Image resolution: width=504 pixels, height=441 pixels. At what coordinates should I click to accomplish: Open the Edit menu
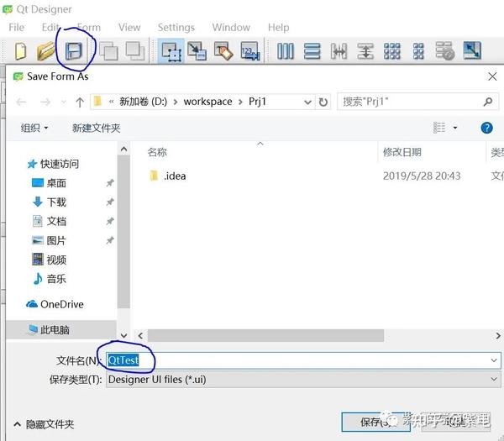tap(50, 28)
